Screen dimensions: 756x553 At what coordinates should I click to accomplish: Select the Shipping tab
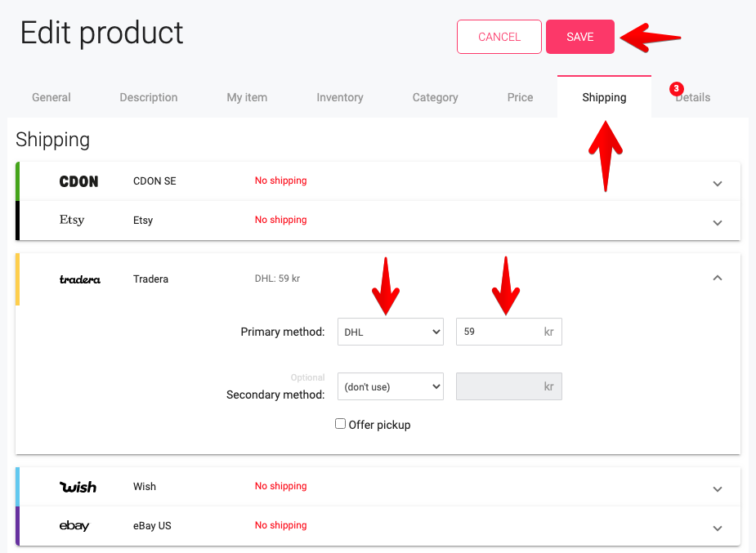(x=604, y=97)
